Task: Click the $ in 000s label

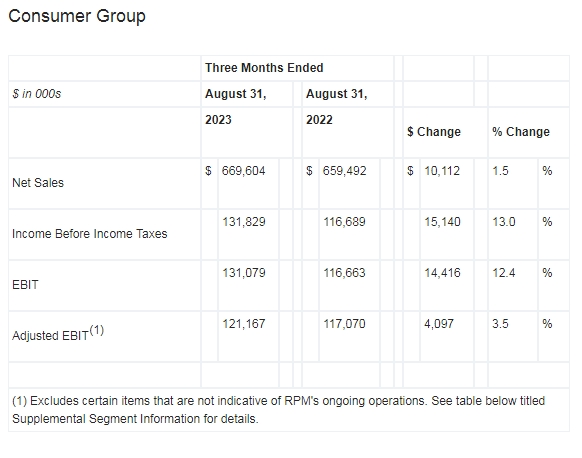Action: point(36,94)
